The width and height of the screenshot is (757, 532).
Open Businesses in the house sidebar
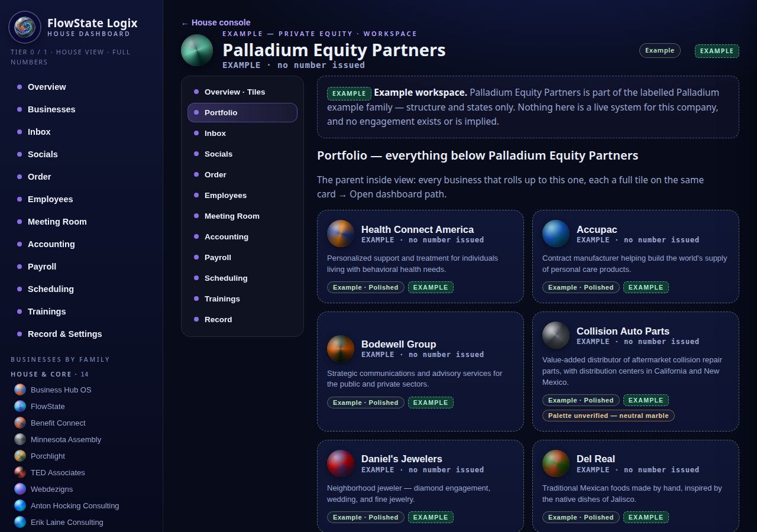81,109
